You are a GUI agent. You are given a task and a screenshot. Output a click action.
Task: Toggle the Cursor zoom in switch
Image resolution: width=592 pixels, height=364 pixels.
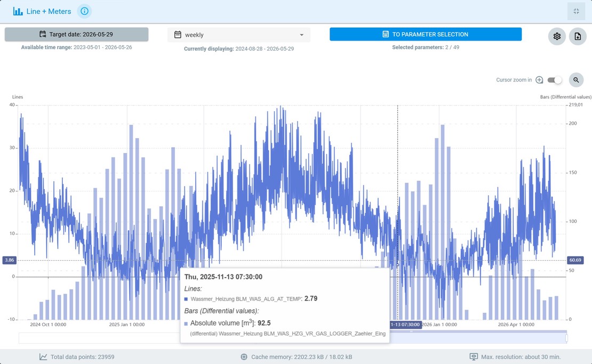pyautogui.click(x=555, y=80)
